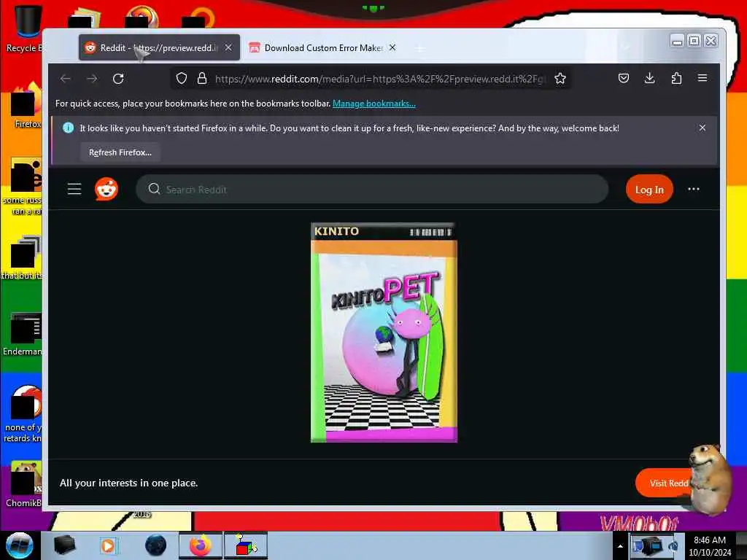Screen dimensions: 747x560
Task: Open the Reddit sidebar hamburger menu
Action: [x=74, y=189]
